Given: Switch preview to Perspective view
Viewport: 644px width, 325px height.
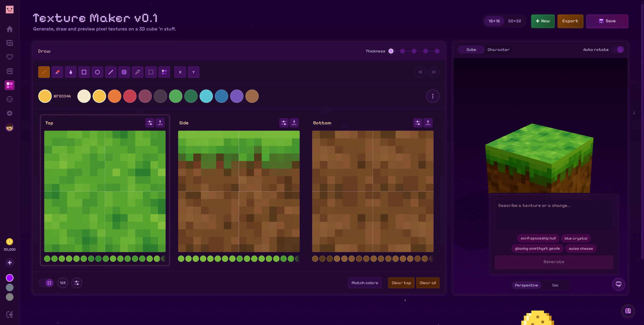Looking at the screenshot, I should coord(526,285).
